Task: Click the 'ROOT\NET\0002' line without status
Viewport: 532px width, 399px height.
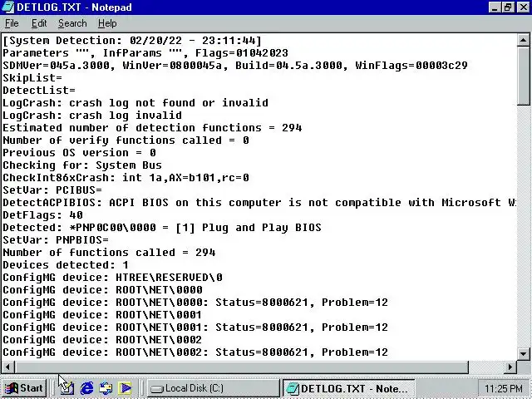Action: click(102, 340)
